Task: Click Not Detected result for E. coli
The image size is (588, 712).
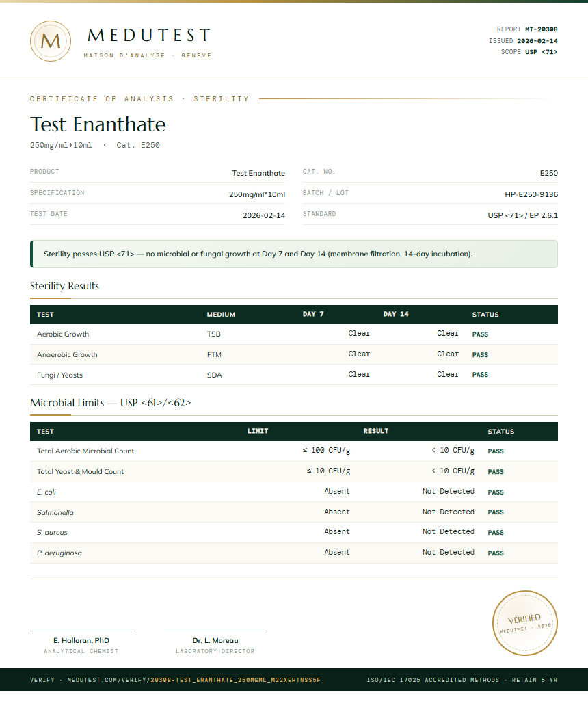Action: point(448,491)
